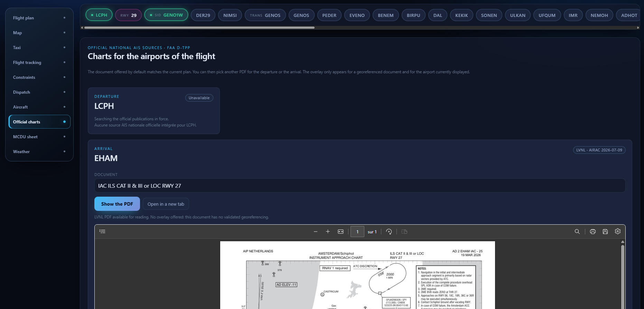Open the MCDU sheet section
Viewport: 644px width, 309px height.
pos(39,137)
